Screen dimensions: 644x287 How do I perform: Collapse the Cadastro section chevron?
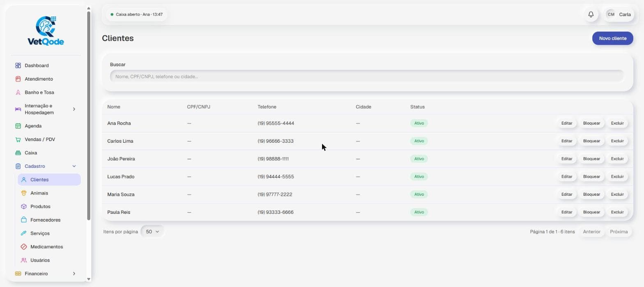[x=74, y=166]
